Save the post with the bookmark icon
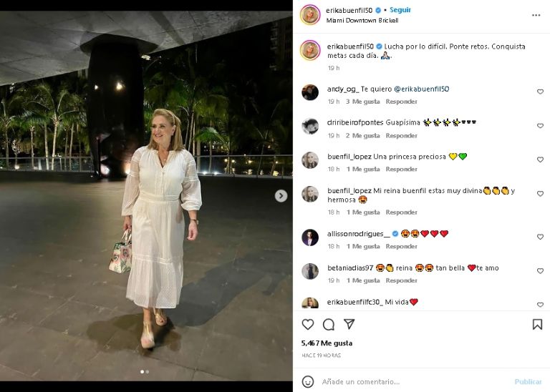The width and height of the screenshot is (550, 392). tap(537, 324)
